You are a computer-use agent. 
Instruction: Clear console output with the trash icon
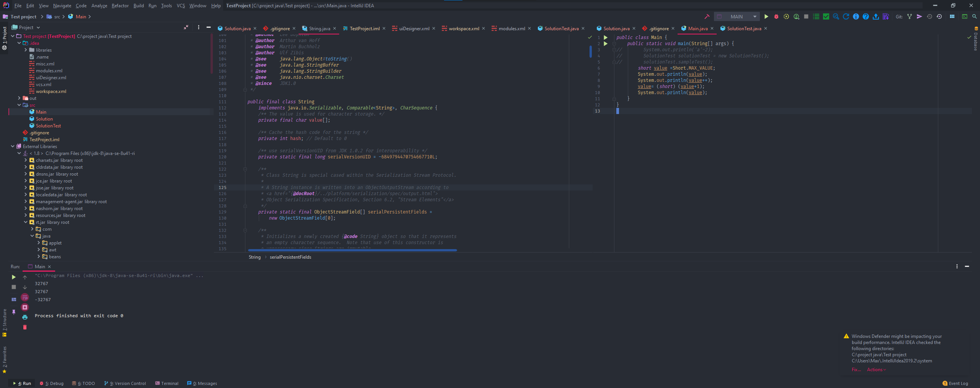point(25,327)
